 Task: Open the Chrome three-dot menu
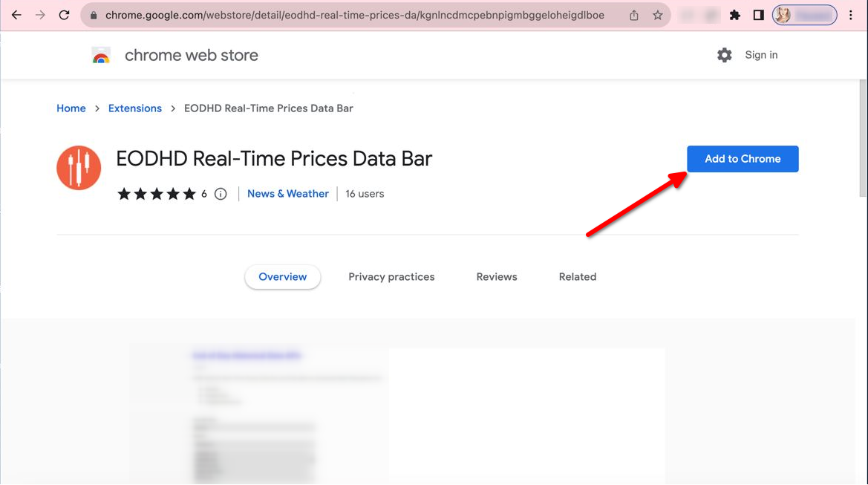[x=851, y=16]
